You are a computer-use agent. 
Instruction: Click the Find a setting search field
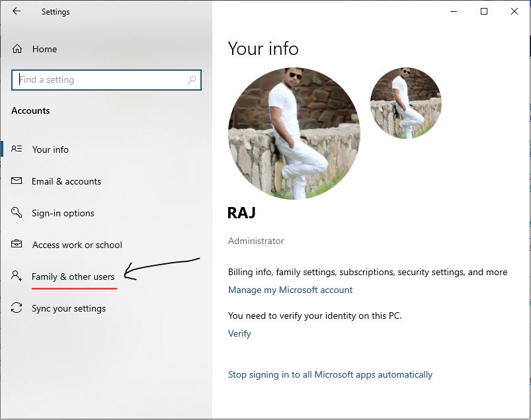coord(106,79)
